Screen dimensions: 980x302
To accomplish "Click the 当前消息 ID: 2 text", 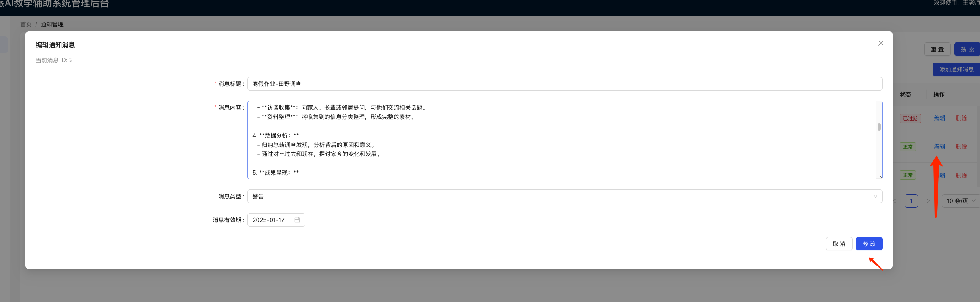I will 54,60.
